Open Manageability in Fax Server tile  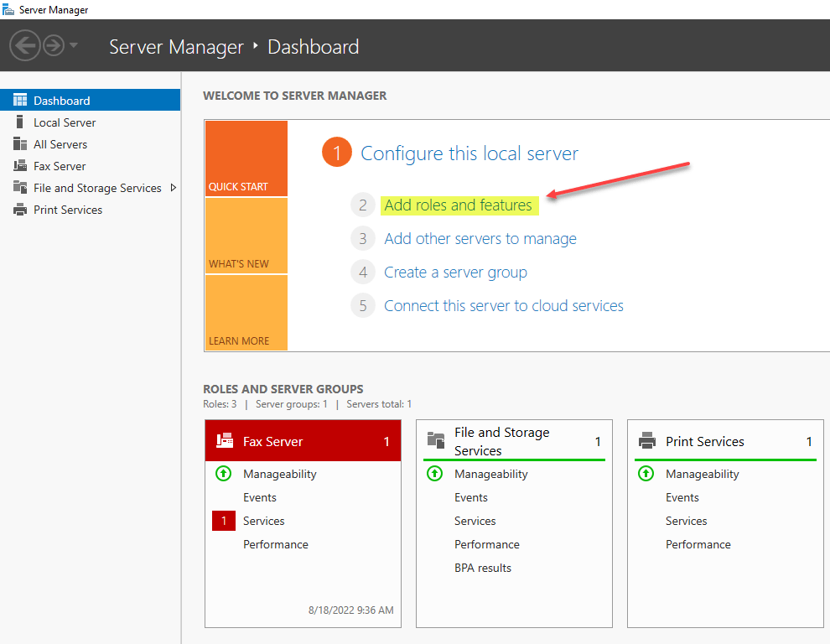click(x=279, y=474)
